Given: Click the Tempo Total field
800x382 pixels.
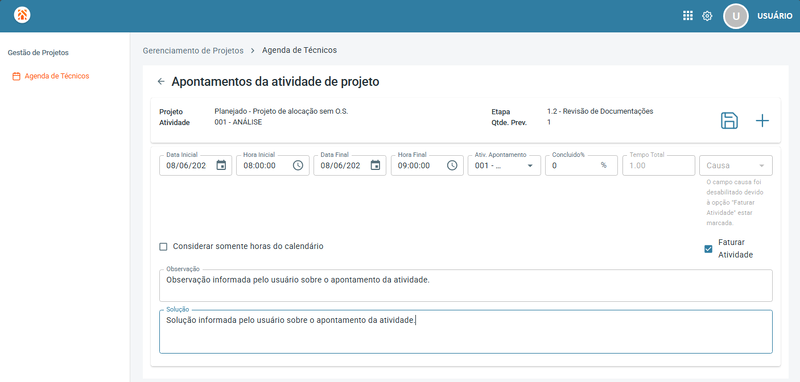Looking at the screenshot, I should pyautogui.click(x=659, y=165).
